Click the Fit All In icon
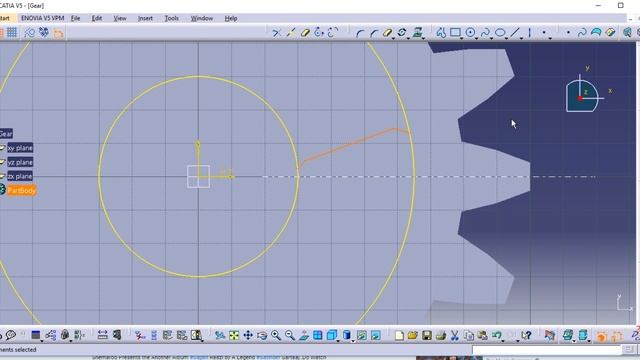This screenshot has height=360, width=640. pyautogui.click(x=234, y=336)
